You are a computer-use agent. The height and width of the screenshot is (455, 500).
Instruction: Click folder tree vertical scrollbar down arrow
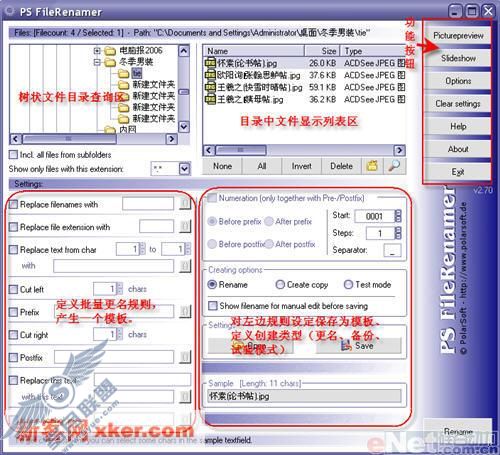click(x=184, y=127)
